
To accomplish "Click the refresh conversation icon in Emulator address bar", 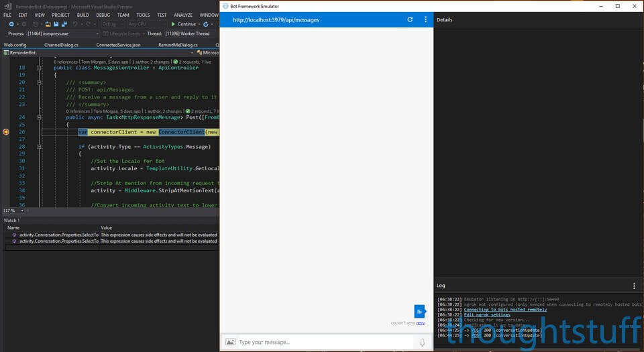I will point(410,19).
